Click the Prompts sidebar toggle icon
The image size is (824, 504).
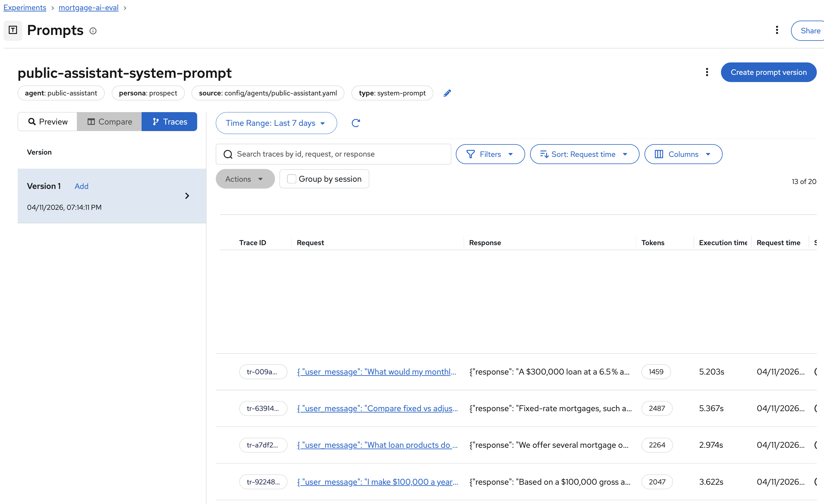click(x=13, y=30)
